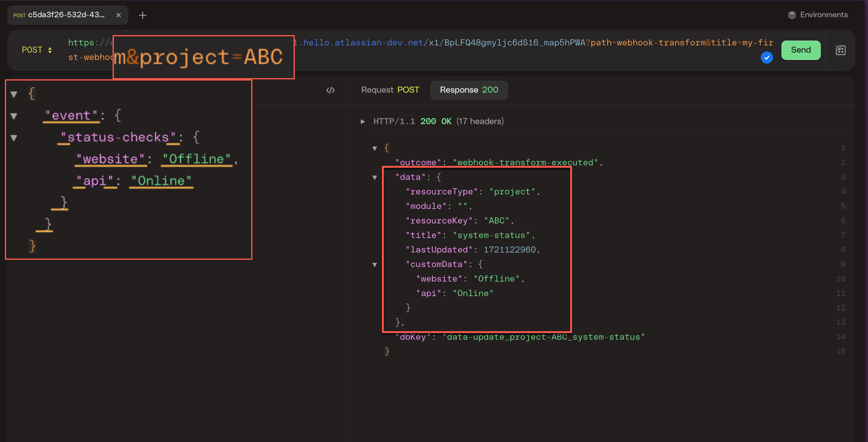Collapse the "customData" object in response
Screen dimensions: 868x442
coord(374,265)
